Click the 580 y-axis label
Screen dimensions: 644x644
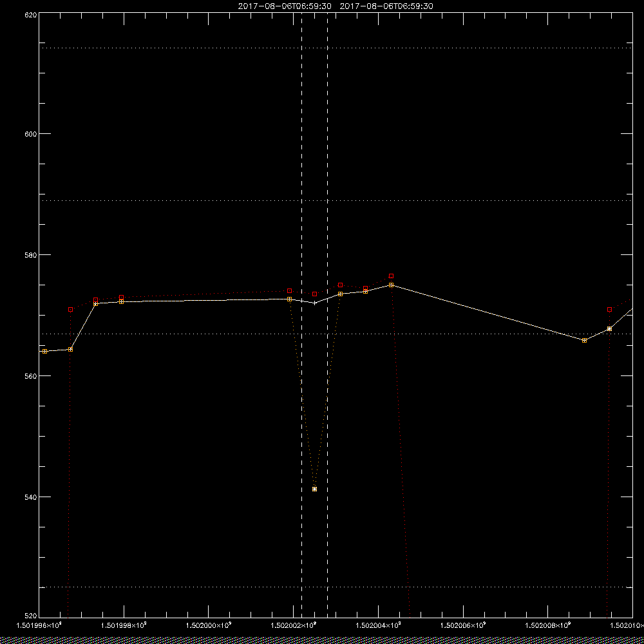[31, 255]
